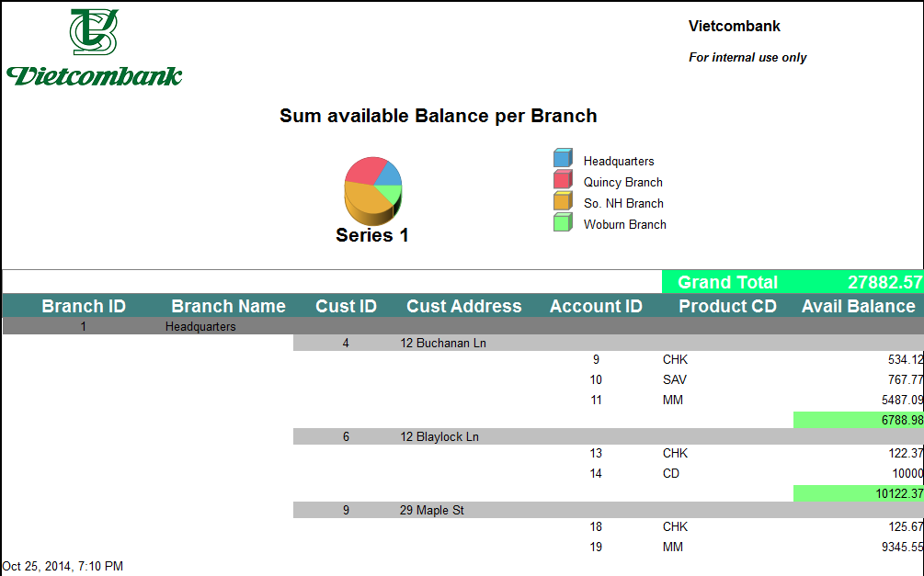Viewport: 924px width, 576px height.
Task: Click the balance value 9345.55
Action: pyautogui.click(x=902, y=548)
